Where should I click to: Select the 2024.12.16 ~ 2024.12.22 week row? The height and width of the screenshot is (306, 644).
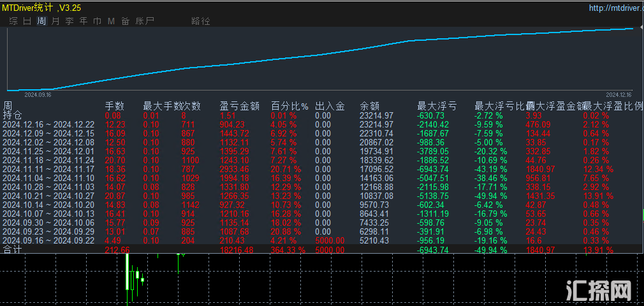(x=48, y=124)
